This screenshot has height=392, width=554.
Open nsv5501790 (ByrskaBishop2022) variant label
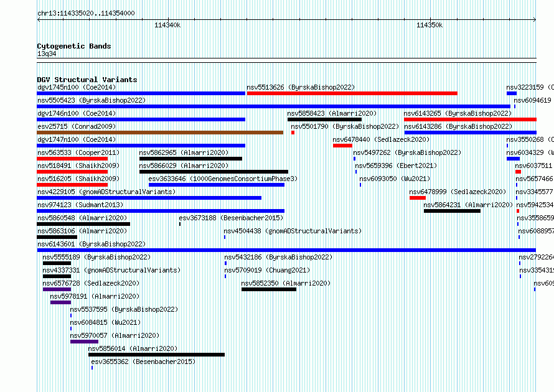pyautogui.click(x=345, y=126)
